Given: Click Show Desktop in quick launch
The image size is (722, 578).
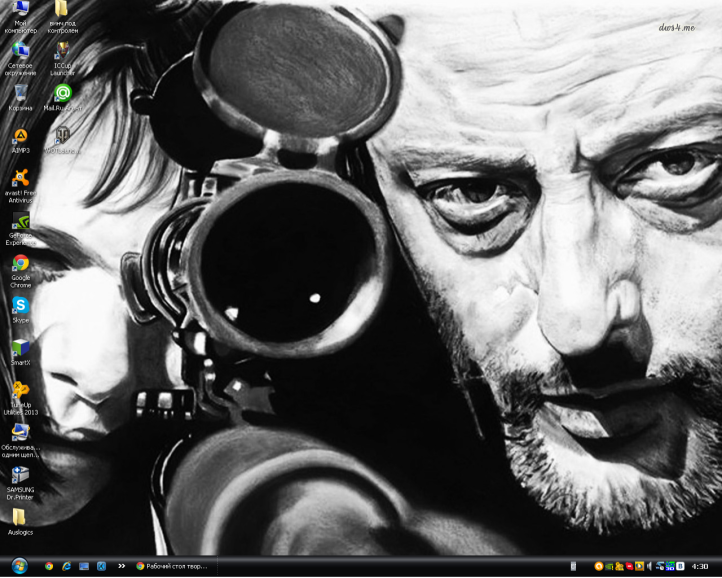Looking at the screenshot, I should click(x=84, y=566).
